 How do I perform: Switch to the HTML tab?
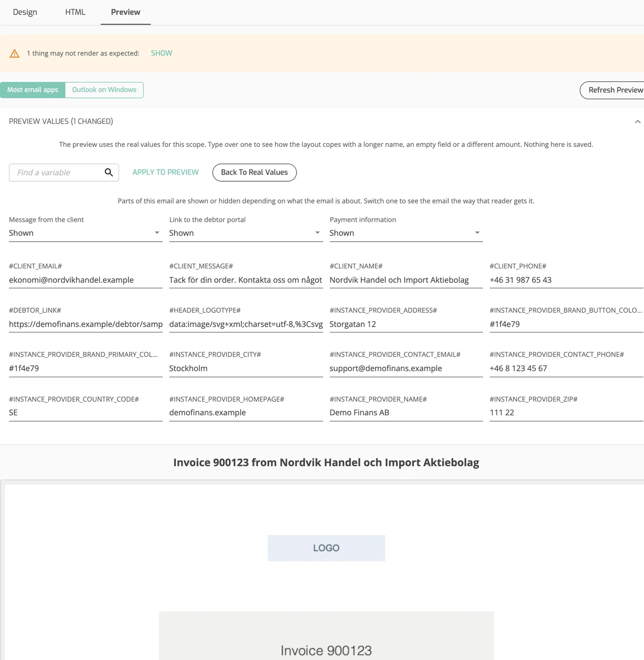click(75, 12)
